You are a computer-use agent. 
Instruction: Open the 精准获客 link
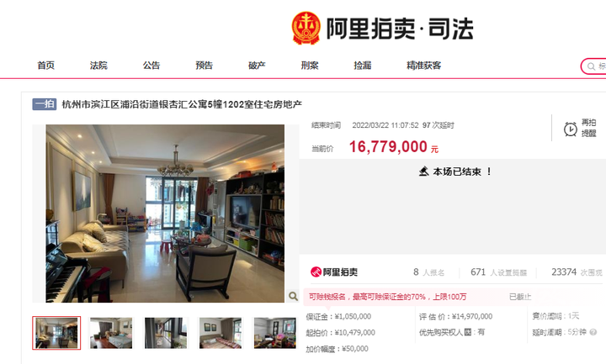pos(424,66)
